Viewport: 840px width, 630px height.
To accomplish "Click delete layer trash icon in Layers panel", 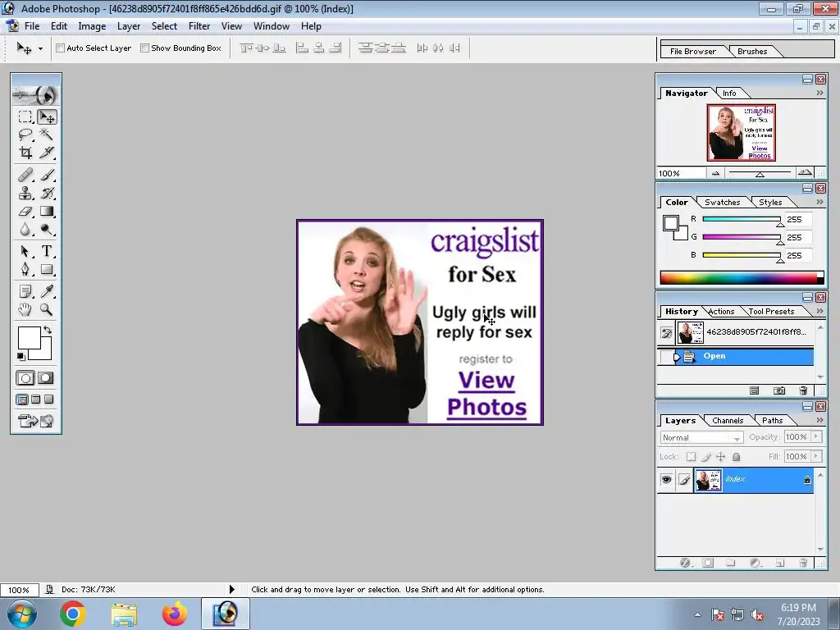I will click(802, 563).
